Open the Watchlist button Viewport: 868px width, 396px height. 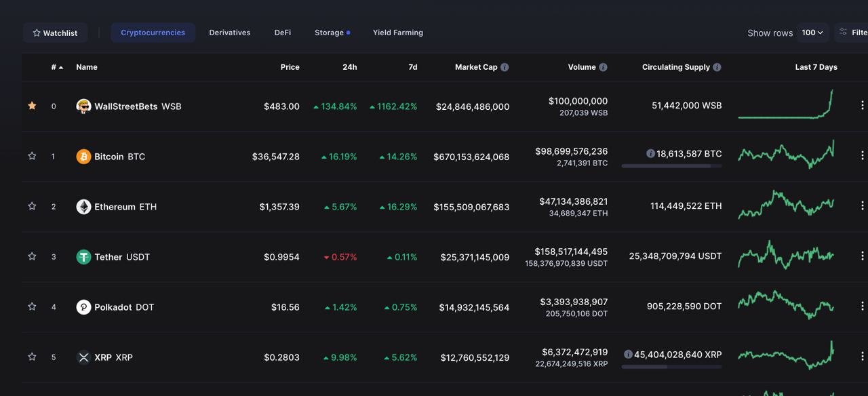[55, 33]
